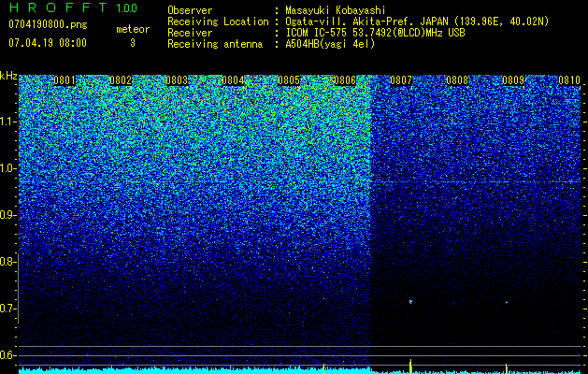588x374 pixels.
Task: Click the 1.1 frequency axis label
Action: coord(7,122)
